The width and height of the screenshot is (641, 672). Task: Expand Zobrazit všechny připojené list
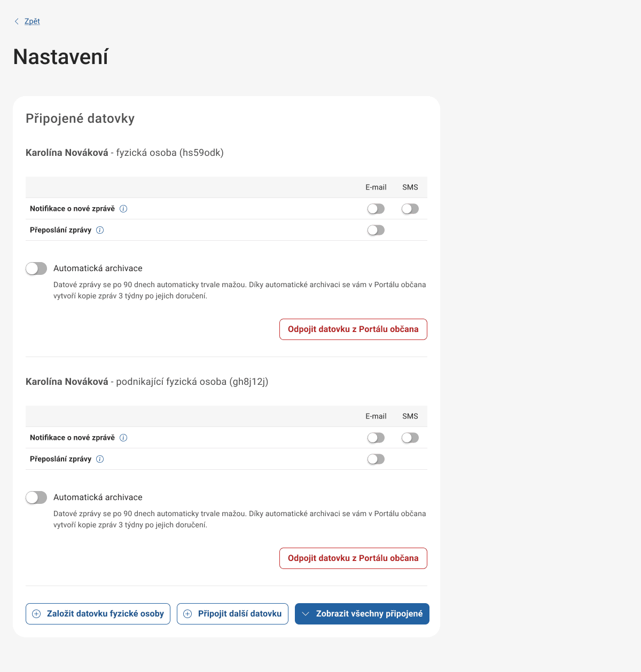coord(362,614)
